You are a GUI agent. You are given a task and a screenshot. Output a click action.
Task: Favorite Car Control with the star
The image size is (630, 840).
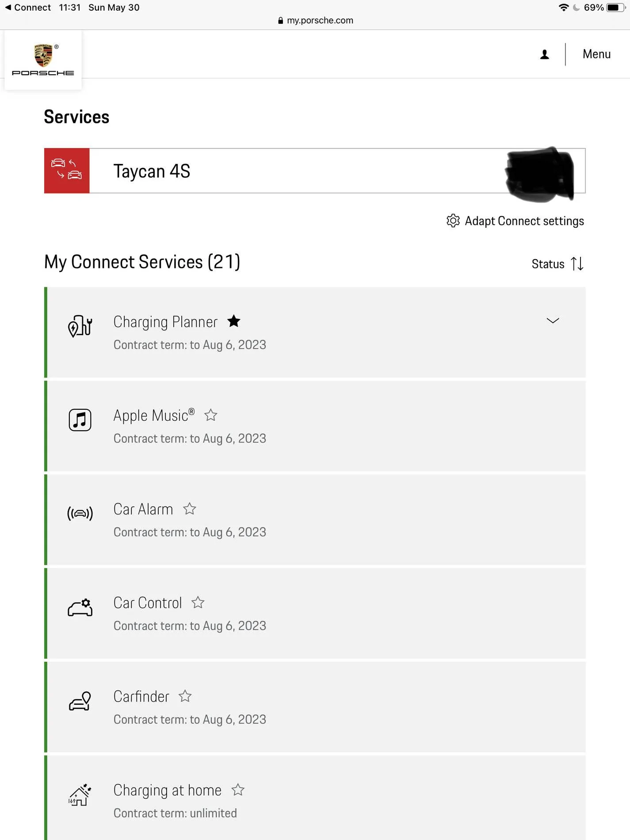coord(198,603)
